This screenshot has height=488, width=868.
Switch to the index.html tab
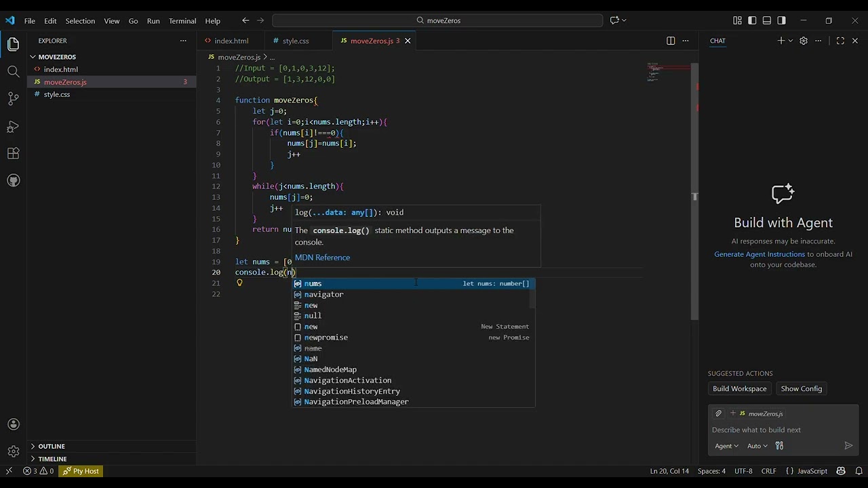(x=231, y=41)
